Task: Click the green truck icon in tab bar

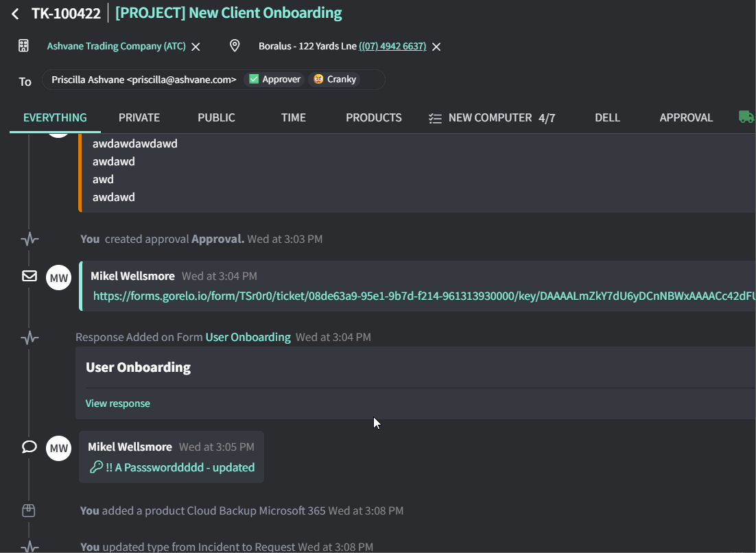Action: coord(746,117)
